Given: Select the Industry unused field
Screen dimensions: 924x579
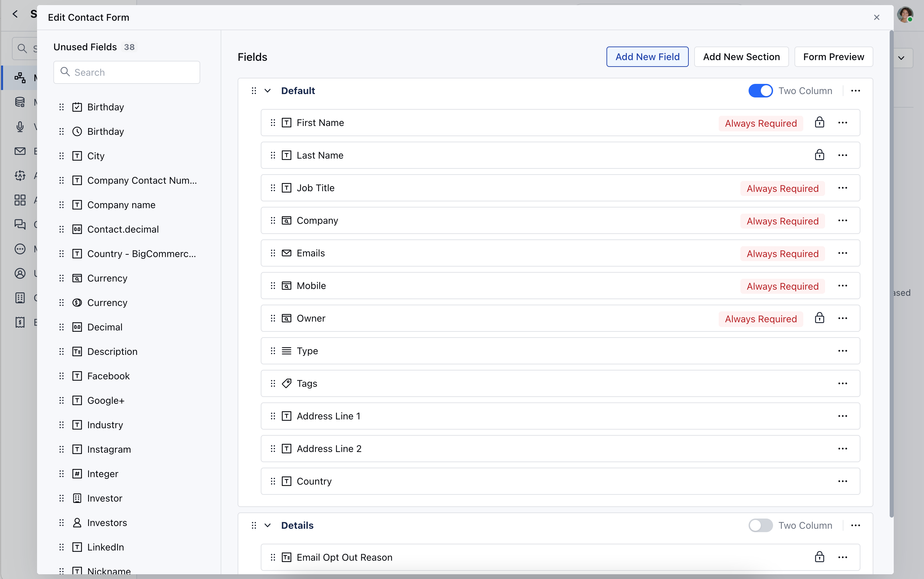Looking at the screenshot, I should click(105, 425).
